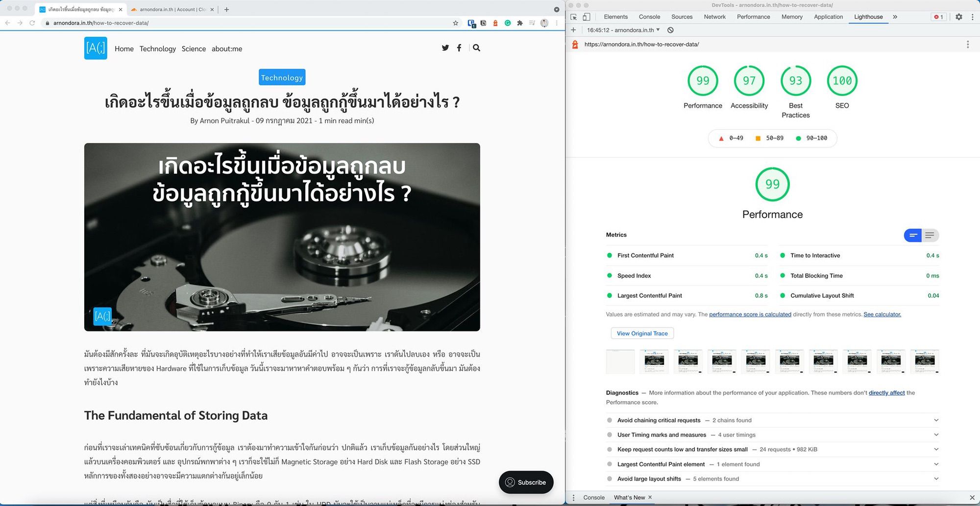This screenshot has width=980, height=506.
Task: Clear all reports with the circle-slash icon
Action: pyautogui.click(x=670, y=30)
